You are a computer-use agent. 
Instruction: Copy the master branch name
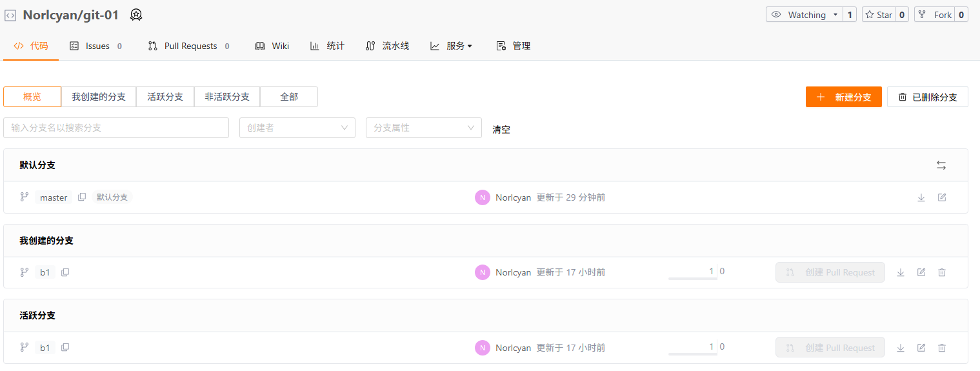tap(82, 197)
